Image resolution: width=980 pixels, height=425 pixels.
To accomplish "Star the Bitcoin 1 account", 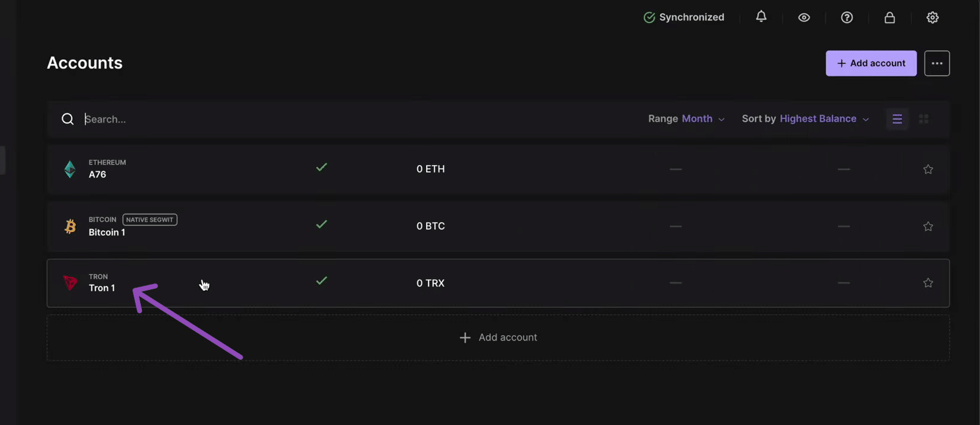I will pyautogui.click(x=928, y=226).
